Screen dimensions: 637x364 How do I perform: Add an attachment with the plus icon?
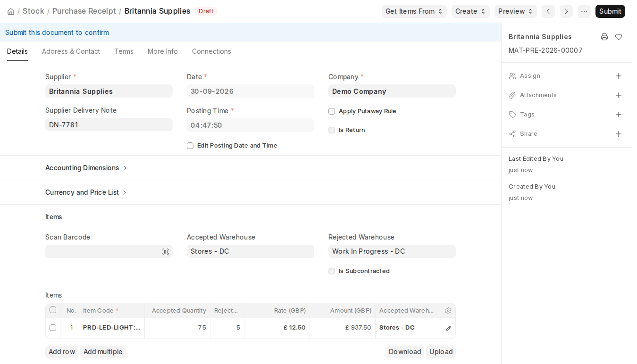point(619,95)
